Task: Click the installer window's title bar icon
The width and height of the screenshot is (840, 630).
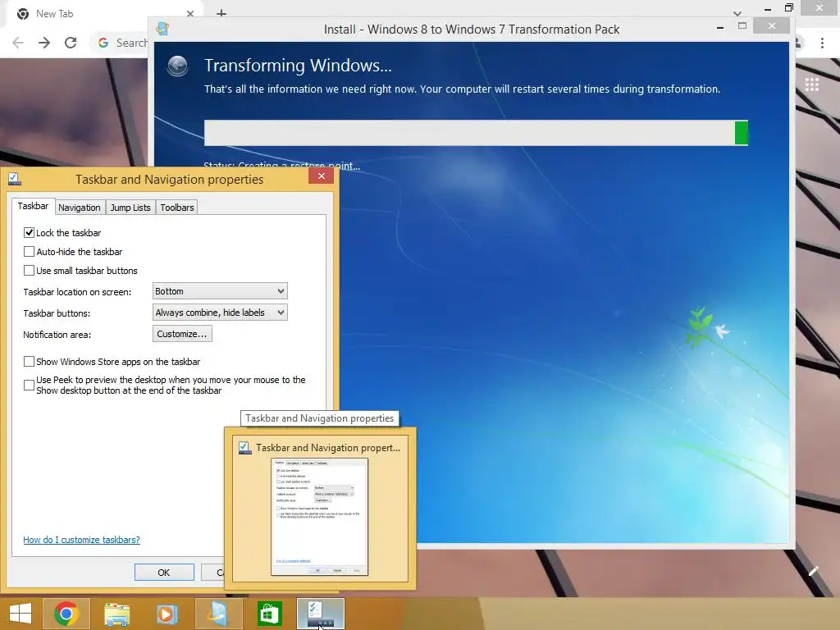Action: point(162,29)
